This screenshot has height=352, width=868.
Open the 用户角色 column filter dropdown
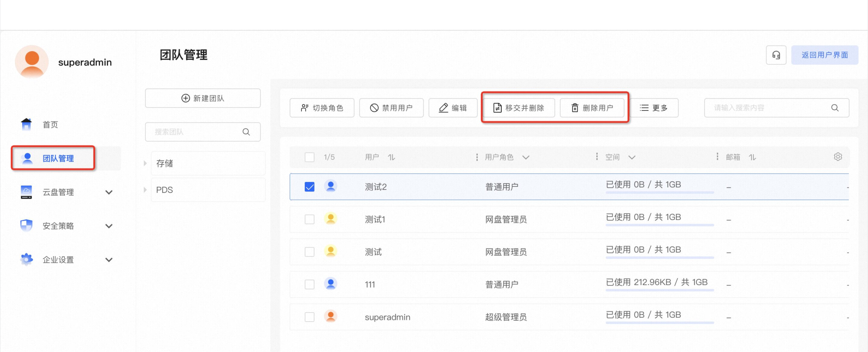pyautogui.click(x=526, y=157)
